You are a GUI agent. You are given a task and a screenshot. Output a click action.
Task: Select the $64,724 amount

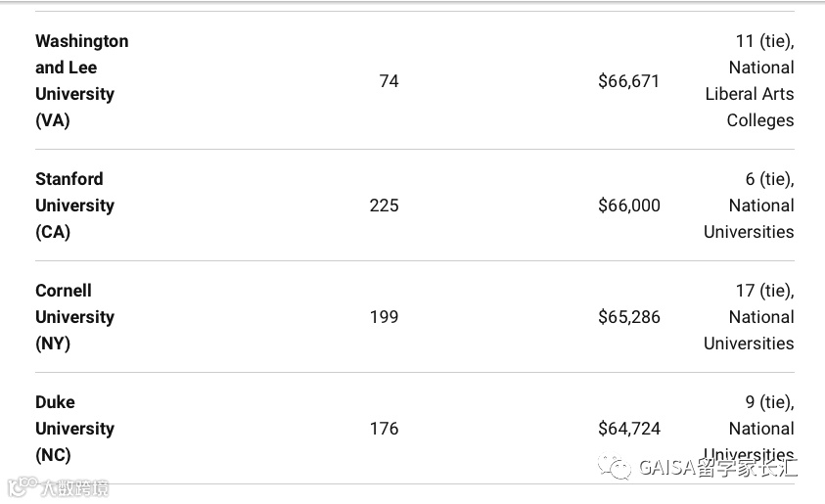[x=628, y=429]
